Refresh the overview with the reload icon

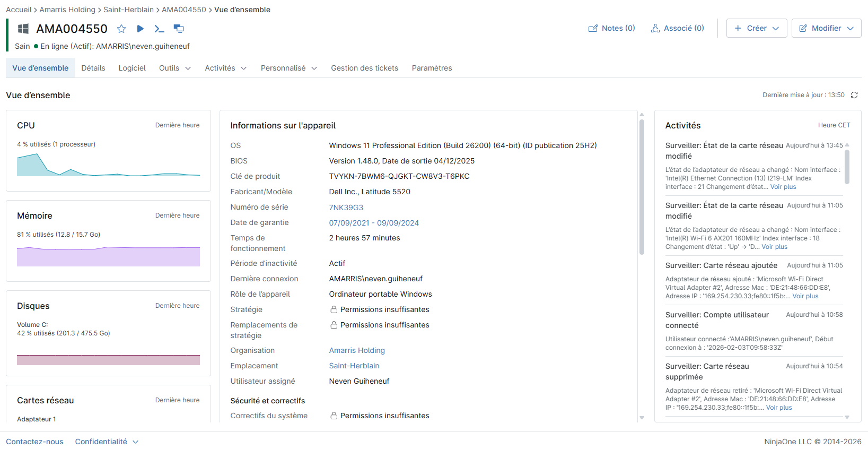pyautogui.click(x=854, y=95)
